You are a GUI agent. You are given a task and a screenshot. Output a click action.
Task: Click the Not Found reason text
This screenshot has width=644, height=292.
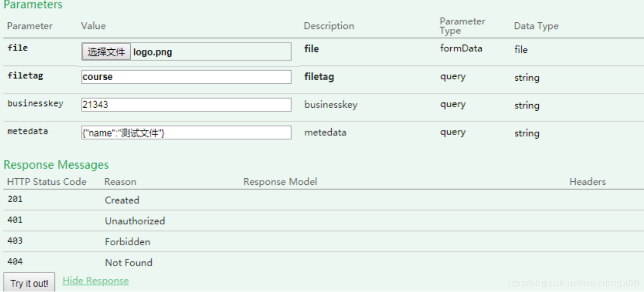pyautogui.click(x=129, y=263)
